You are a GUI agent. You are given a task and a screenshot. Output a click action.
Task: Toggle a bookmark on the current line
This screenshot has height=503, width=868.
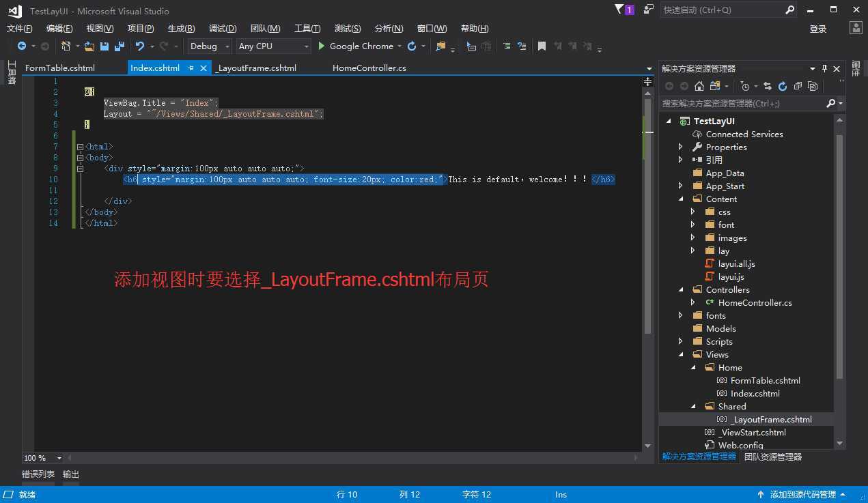(x=542, y=46)
